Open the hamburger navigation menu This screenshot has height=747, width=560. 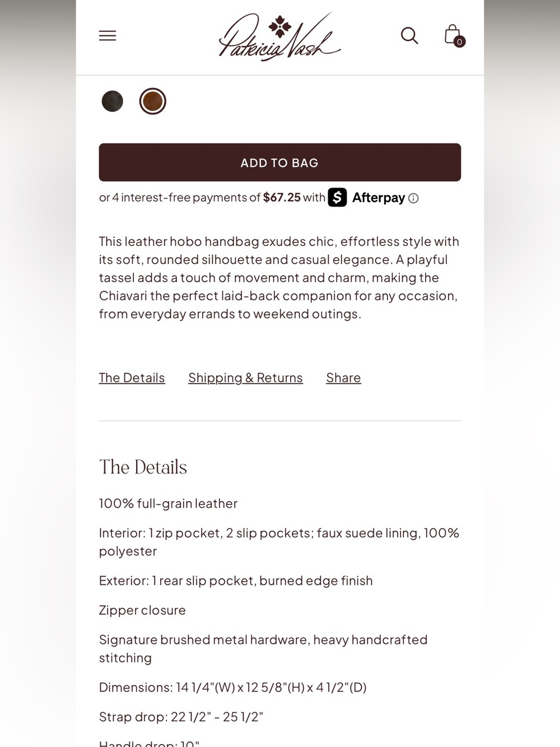pyautogui.click(x=108, y=36)
